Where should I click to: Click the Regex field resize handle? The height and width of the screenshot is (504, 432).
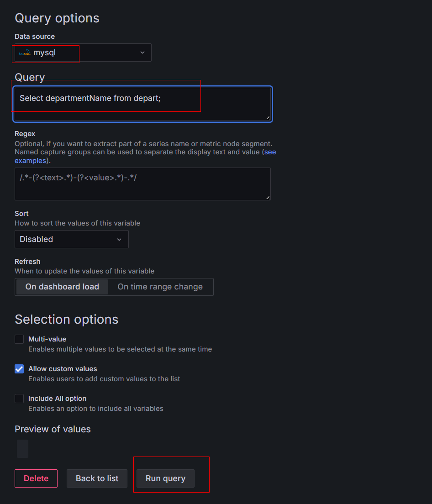(x=268, y=198)
